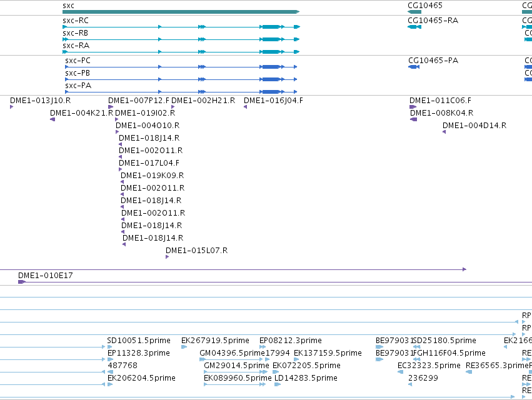Click the DME1-017L04.F feature label
This screenshot has height=400, width=532.
tap(149, 163)
